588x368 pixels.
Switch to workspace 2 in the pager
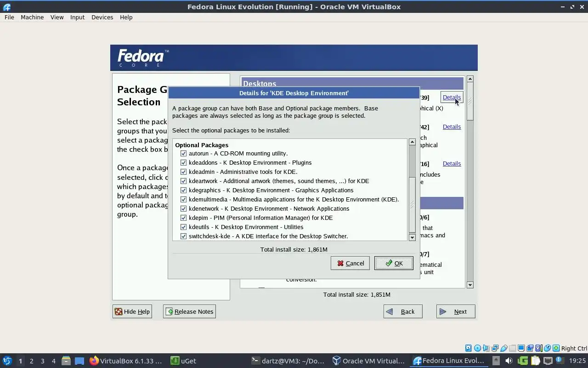tap(31, 361)
